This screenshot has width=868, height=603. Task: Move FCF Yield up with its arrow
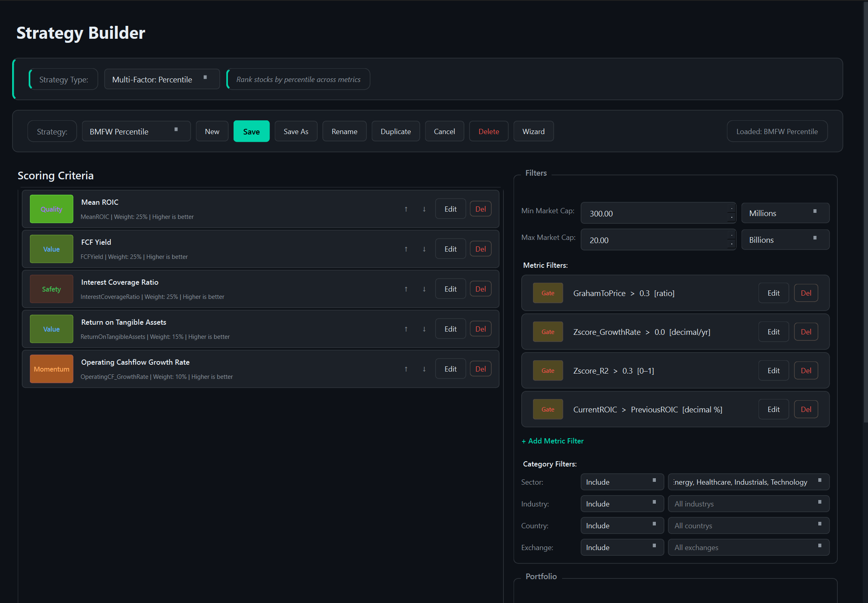406,249
